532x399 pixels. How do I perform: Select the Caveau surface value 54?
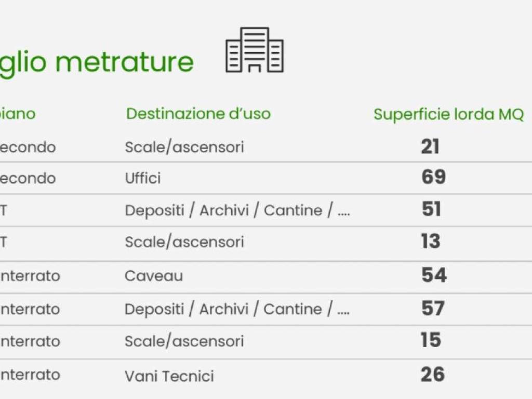point(434,275)
